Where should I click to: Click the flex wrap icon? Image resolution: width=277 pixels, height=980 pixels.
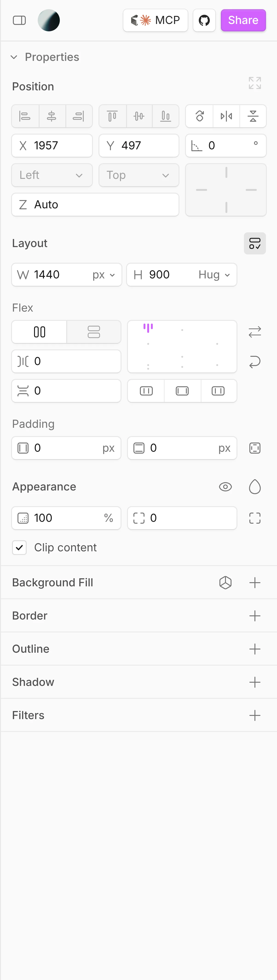pos(255,361)
